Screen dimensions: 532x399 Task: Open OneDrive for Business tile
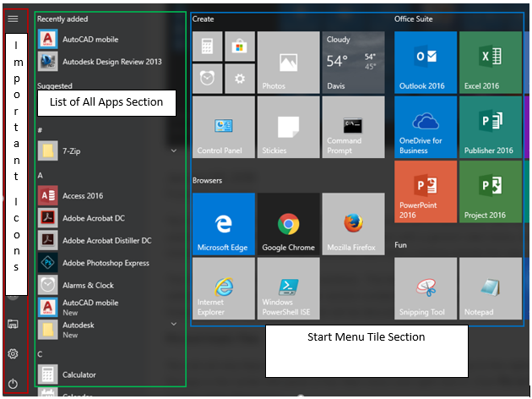pyautogui.click(x=426, y=127)
